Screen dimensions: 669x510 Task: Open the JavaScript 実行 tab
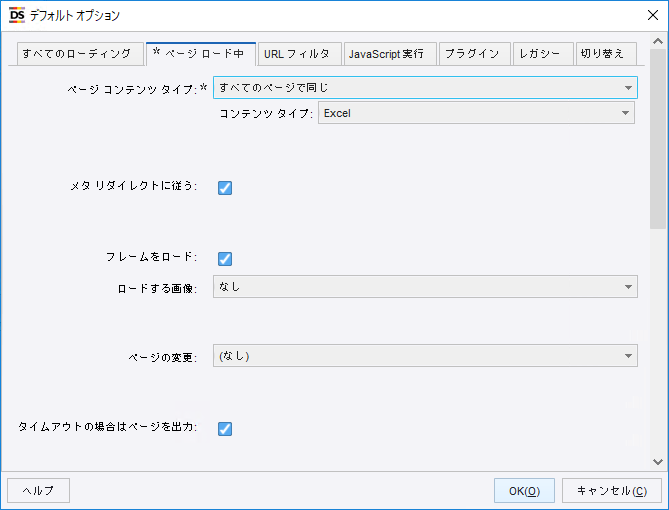(x=390, y=54)
